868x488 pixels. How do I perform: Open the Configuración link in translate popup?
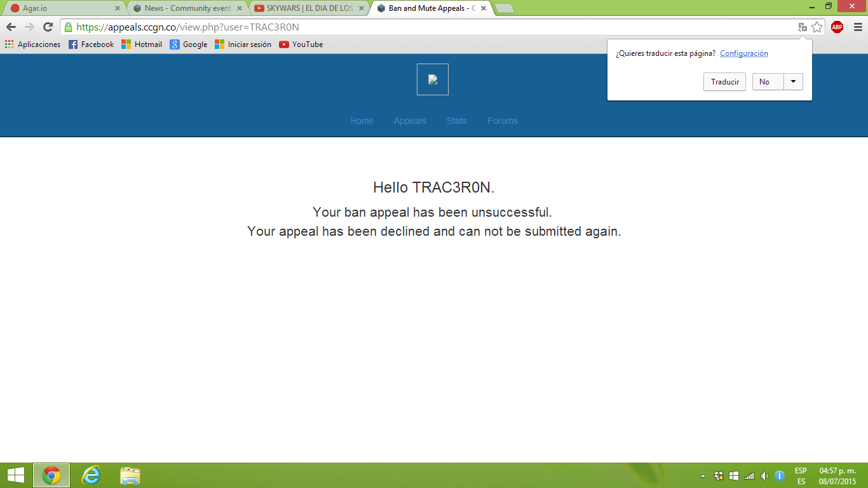click(x=744, y=53)
